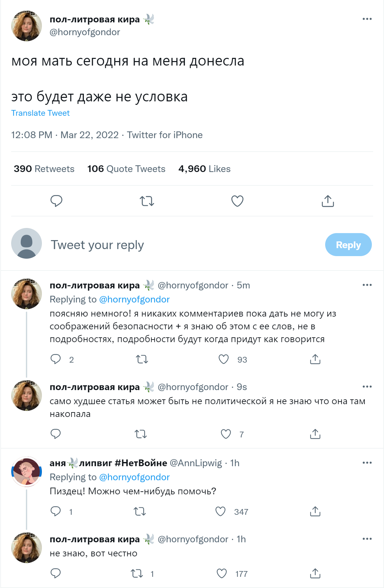The width and height of the screenshot is (384, 588).
Task: Show the 4,960 Likes list
Action: coord(204,169)
